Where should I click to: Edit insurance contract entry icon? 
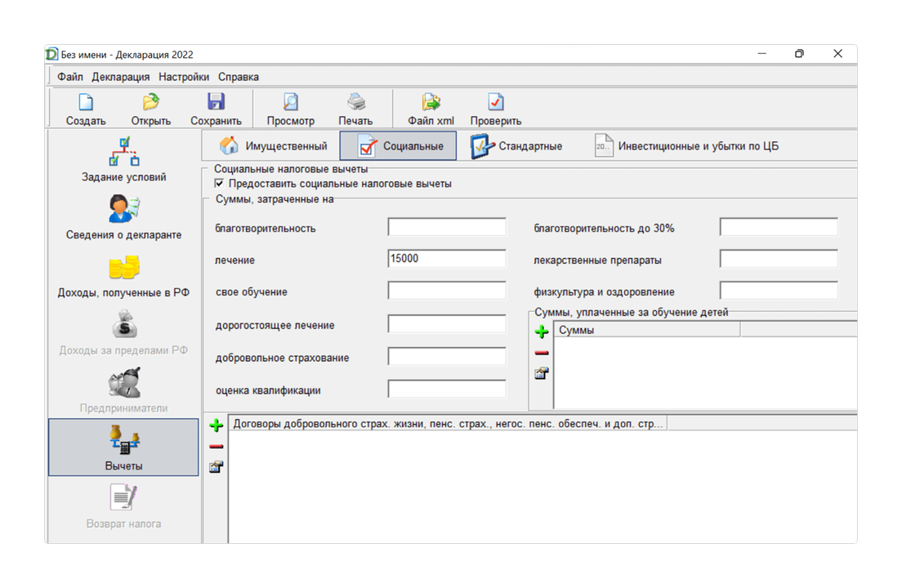pos(217,466)
